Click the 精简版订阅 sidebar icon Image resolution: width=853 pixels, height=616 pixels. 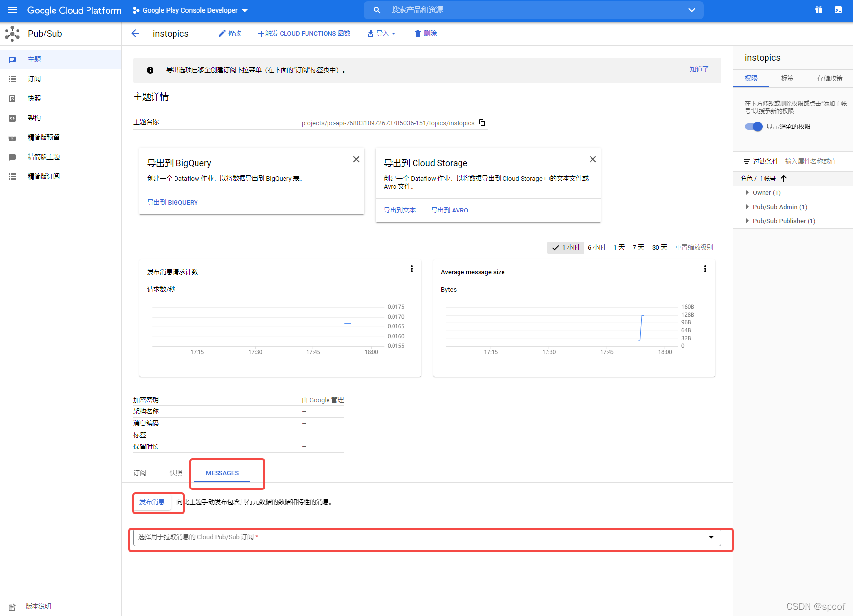(x=12, y=176)
